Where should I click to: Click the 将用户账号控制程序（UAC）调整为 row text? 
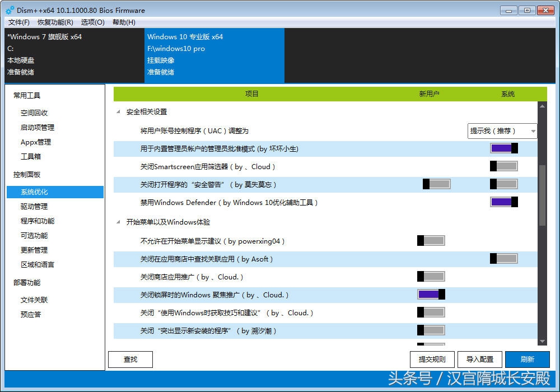[194, 131]
